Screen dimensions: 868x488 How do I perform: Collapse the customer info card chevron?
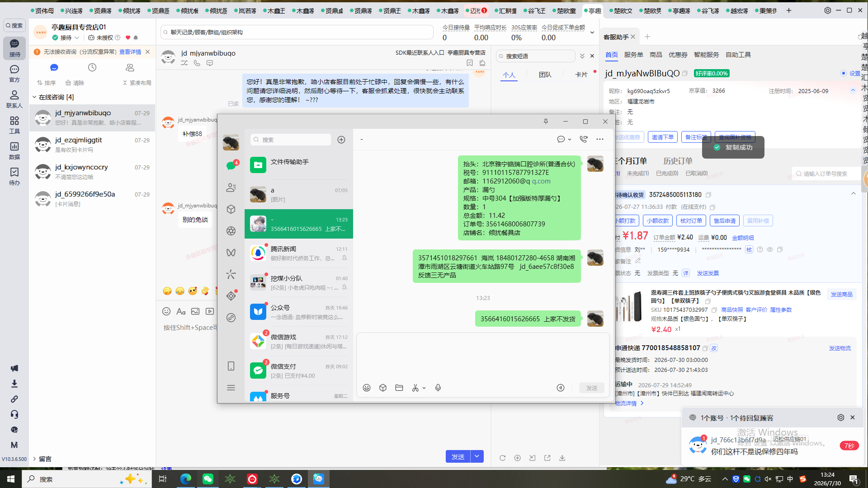(x=853, y=90)
